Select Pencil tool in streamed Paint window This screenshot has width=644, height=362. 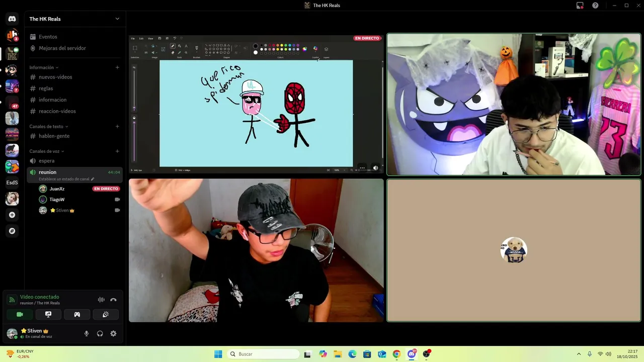point(173,46)
